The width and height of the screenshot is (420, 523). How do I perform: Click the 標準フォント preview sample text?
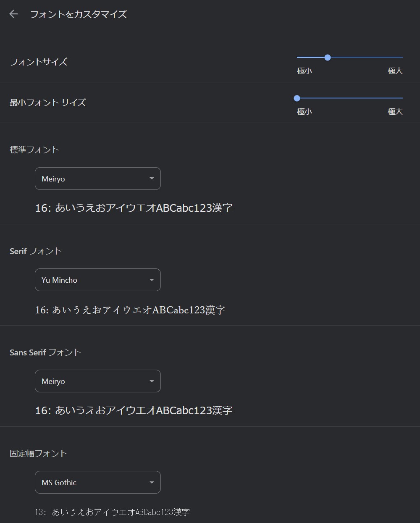tap(134, 208)
